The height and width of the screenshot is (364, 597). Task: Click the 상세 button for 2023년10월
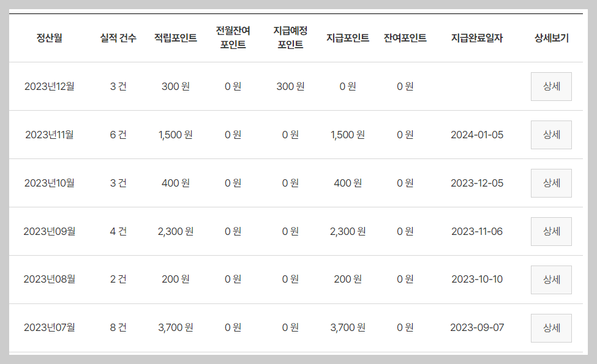point(550,183)
